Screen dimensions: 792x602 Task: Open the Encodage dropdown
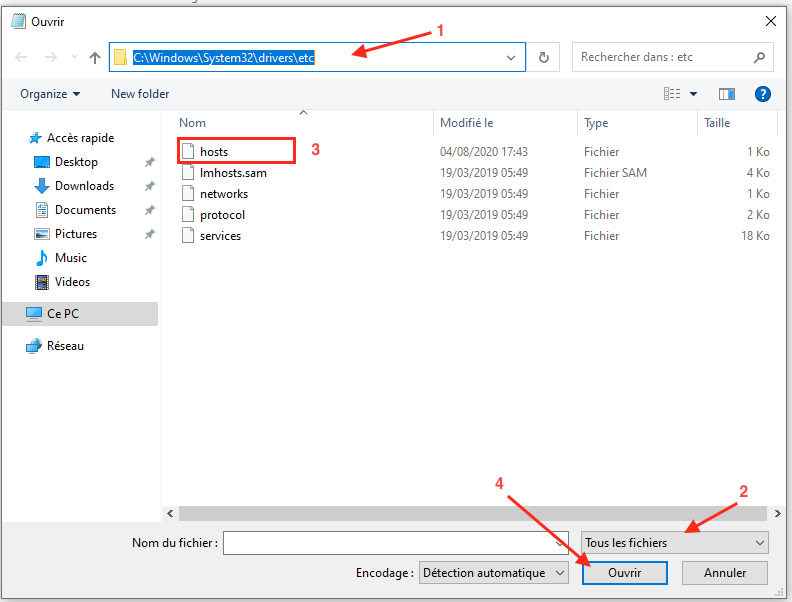tap(493, 573)
